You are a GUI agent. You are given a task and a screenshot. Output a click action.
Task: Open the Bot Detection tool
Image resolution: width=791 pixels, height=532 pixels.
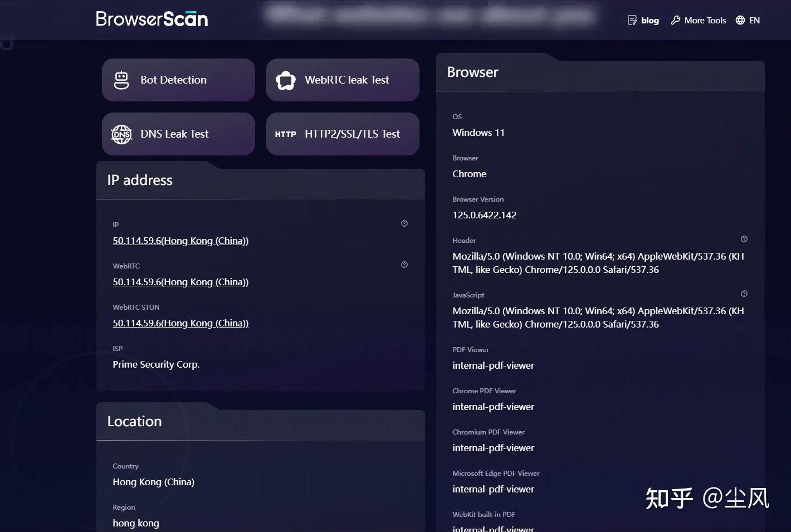[x=178, y=80]
